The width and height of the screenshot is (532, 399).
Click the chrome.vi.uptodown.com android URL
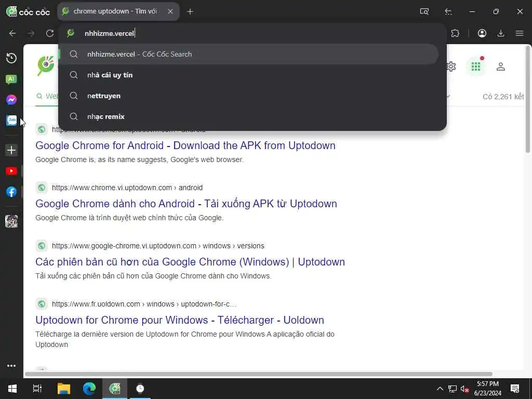point(127,188)
